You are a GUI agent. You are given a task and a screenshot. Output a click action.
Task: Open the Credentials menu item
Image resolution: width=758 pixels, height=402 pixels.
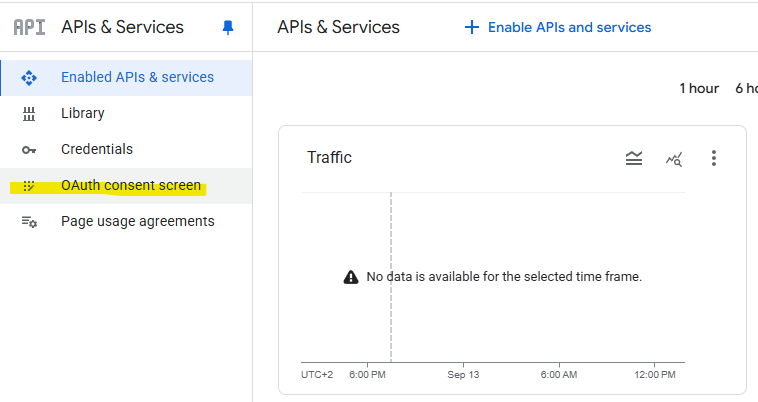(97, 149)
